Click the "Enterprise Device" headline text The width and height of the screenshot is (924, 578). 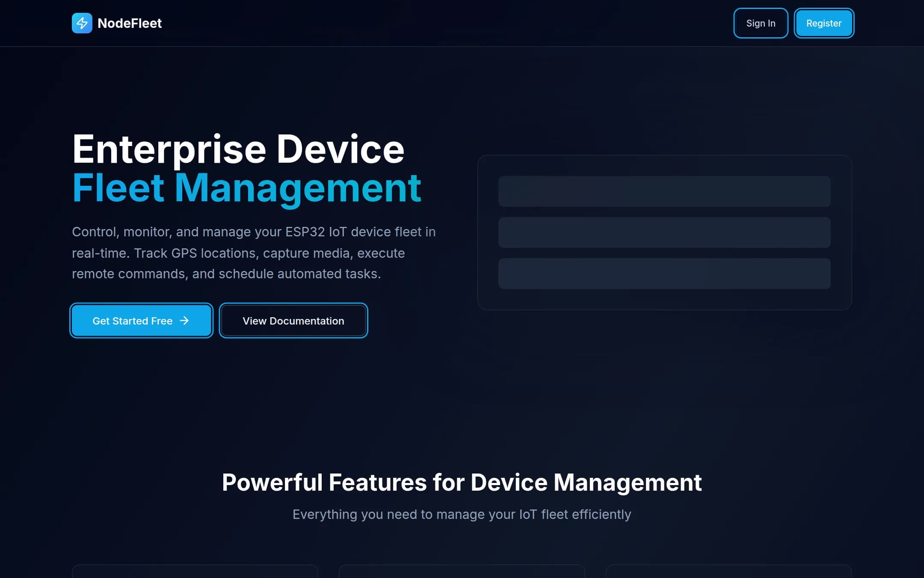[x=238, y=149]
